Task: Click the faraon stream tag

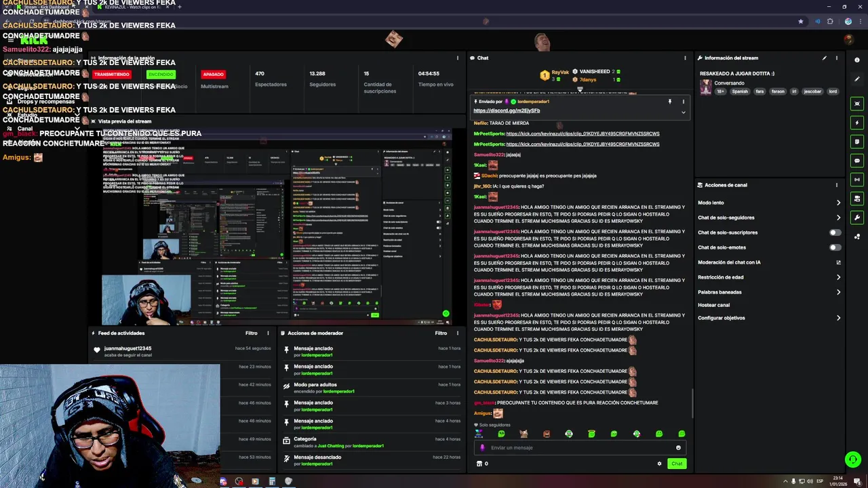Action: [778, 91]
